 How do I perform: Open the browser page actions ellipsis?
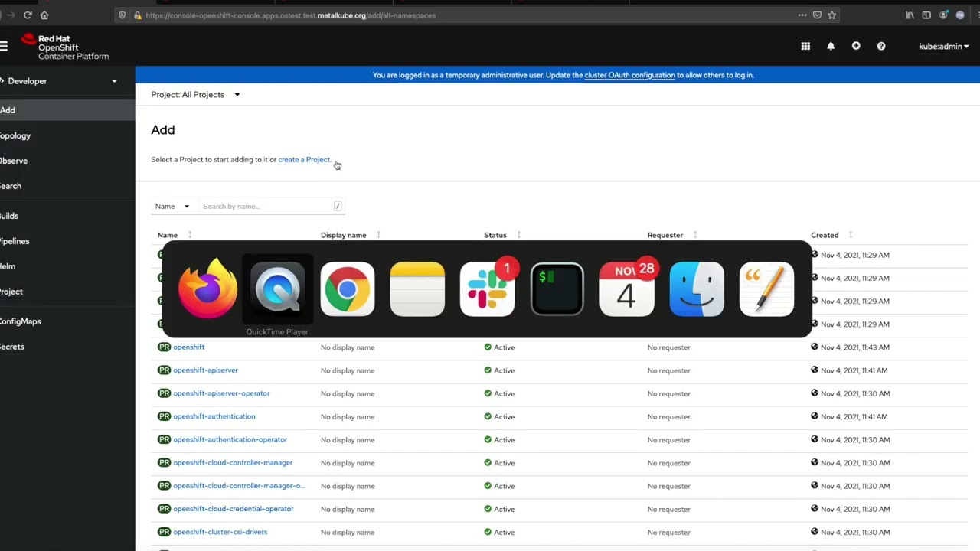(802, 15)
